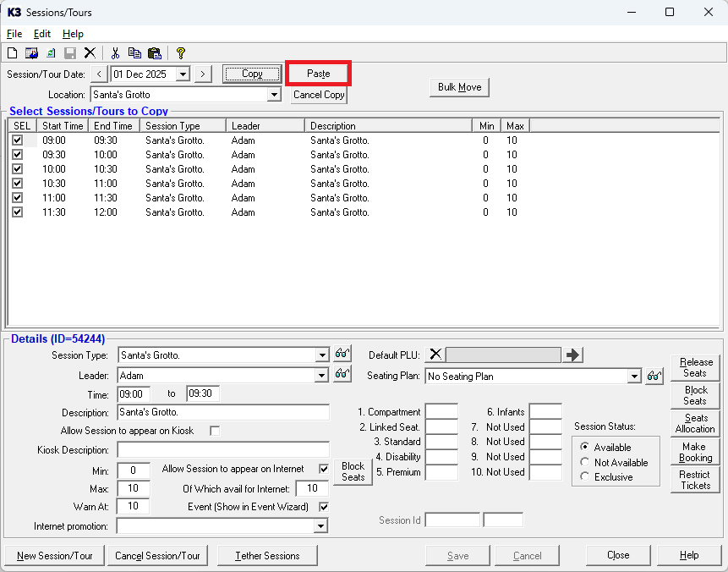The image size is (728, 572).
Task: Open the Session Type lookup binoculars icon
Action: click(x=342, y=354)
